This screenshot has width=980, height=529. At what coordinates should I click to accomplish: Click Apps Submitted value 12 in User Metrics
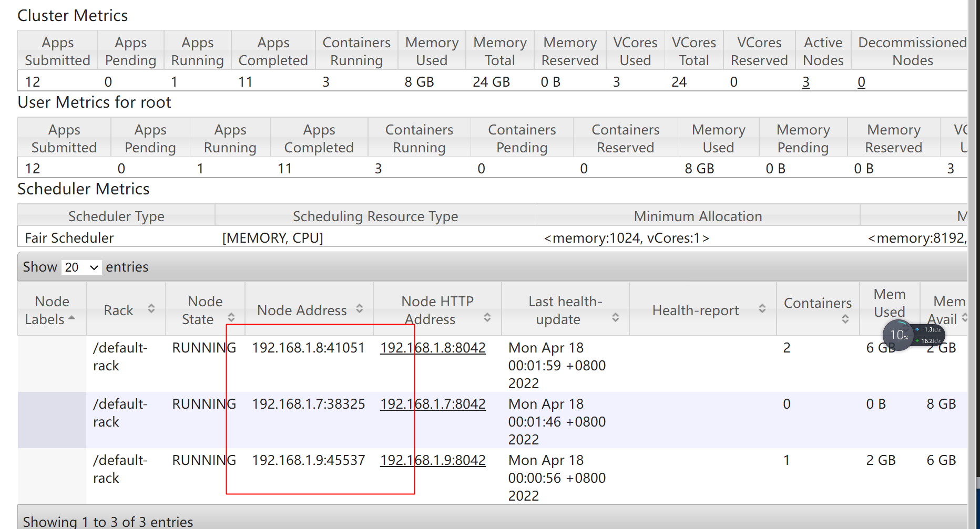33,169
